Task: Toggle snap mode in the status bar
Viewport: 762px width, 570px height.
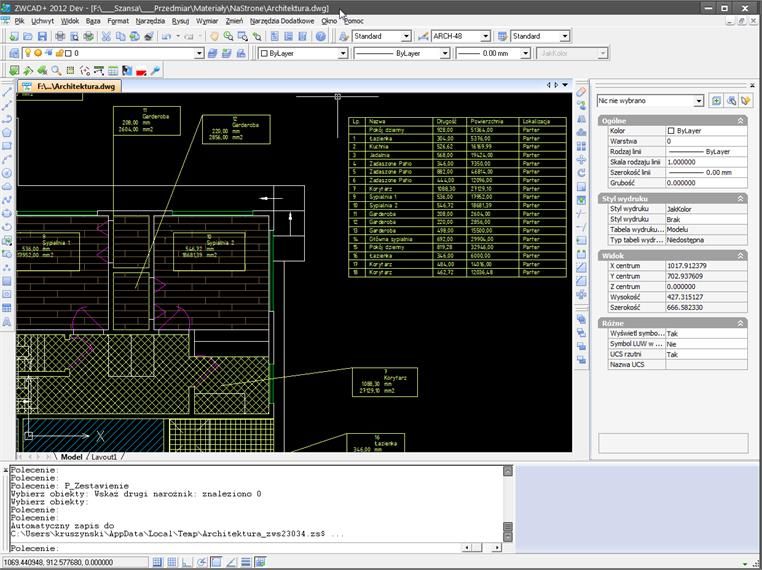Action: 158,563
